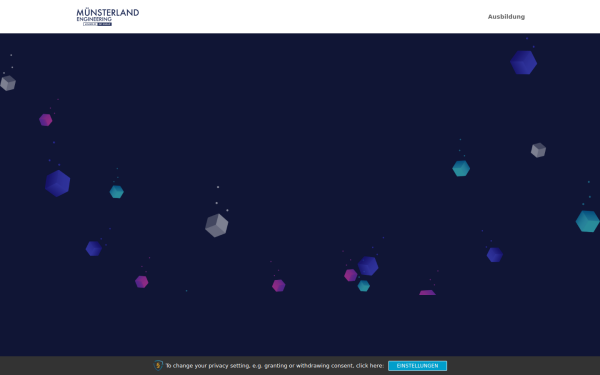Click the privacy setting notice text
Screen dimensions: 600x375
pyautogui.click(x=274, y=366)
